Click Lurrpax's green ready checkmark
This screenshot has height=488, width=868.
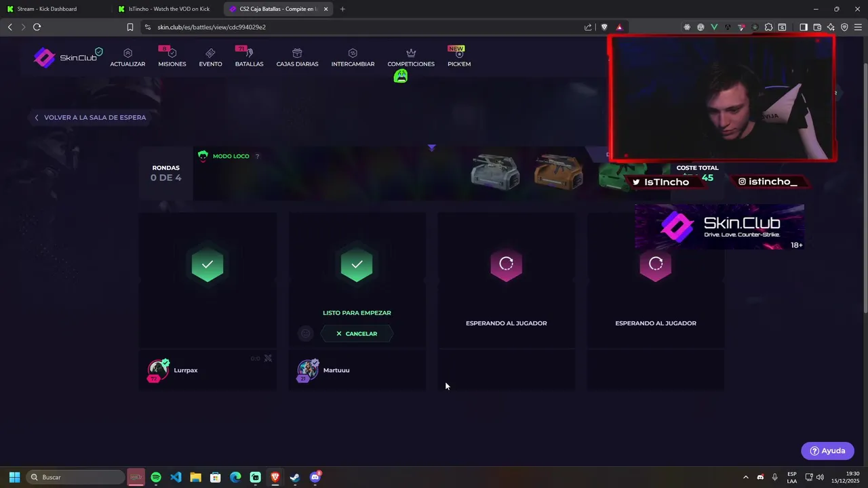(208, 264)
